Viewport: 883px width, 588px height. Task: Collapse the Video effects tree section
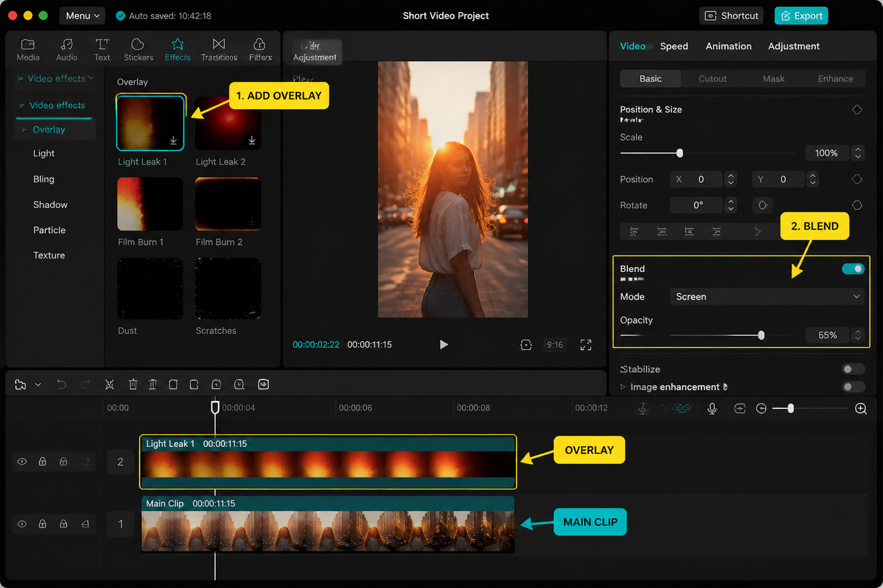pos(52,105)
